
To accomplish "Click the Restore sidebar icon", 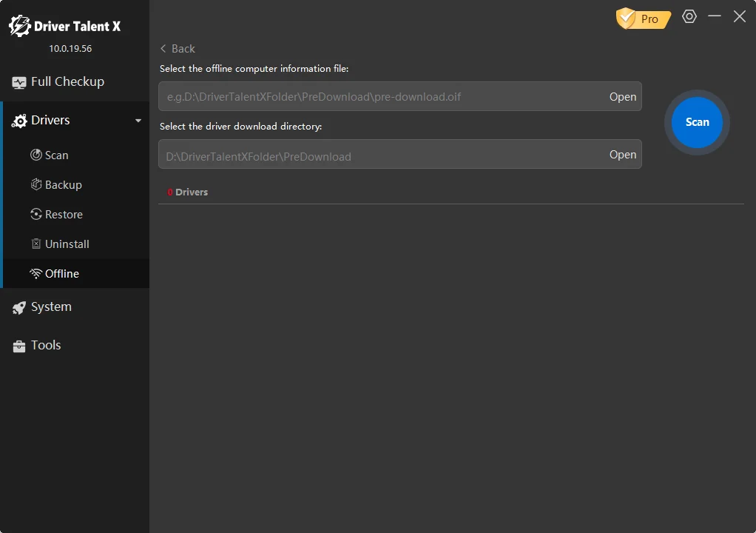I will coord(36,214).
